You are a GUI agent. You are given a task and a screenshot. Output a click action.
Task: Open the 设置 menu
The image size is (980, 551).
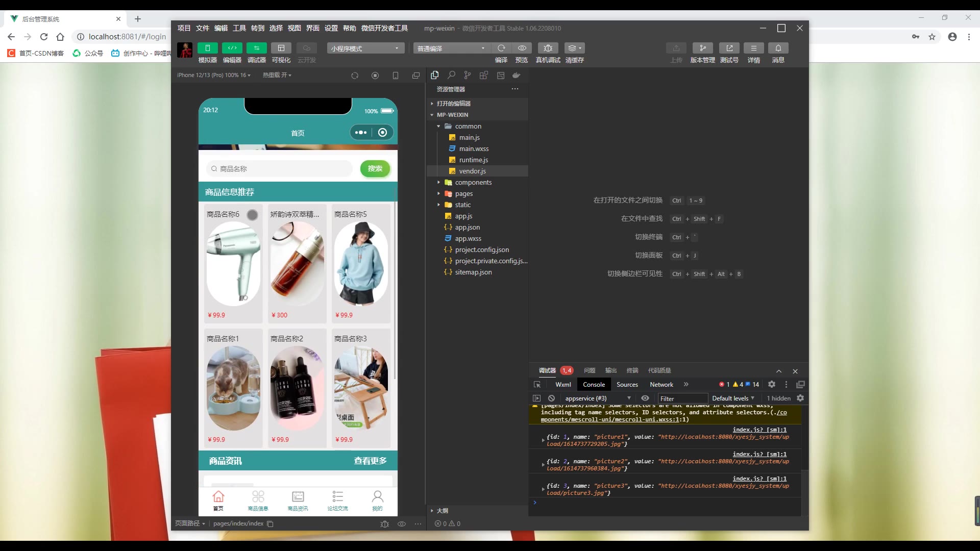[x=331, y=28]
